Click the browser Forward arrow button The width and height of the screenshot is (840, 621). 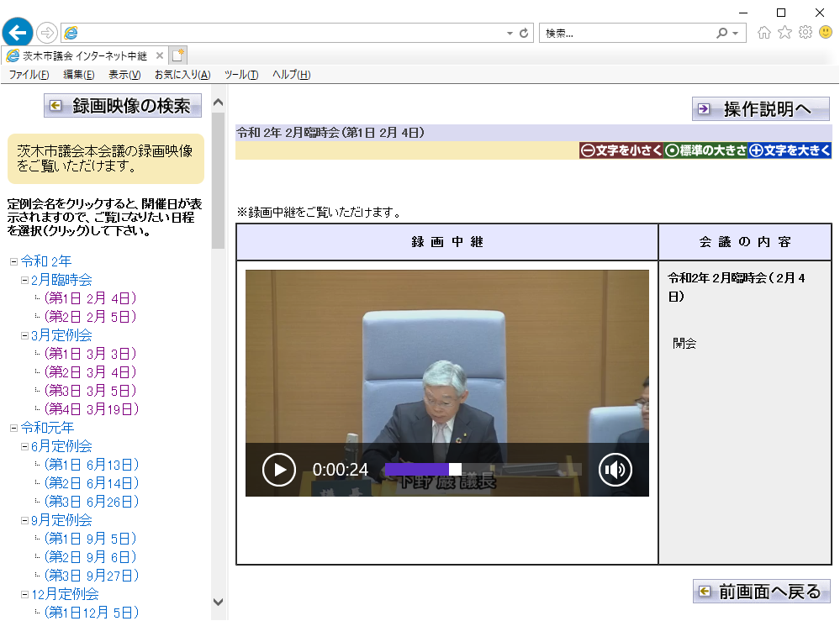tap(47, 33)
